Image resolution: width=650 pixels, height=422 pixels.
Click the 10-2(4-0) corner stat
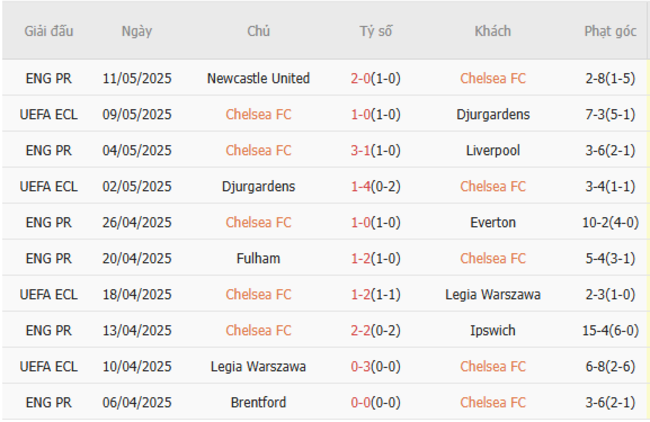coord(610,222)
